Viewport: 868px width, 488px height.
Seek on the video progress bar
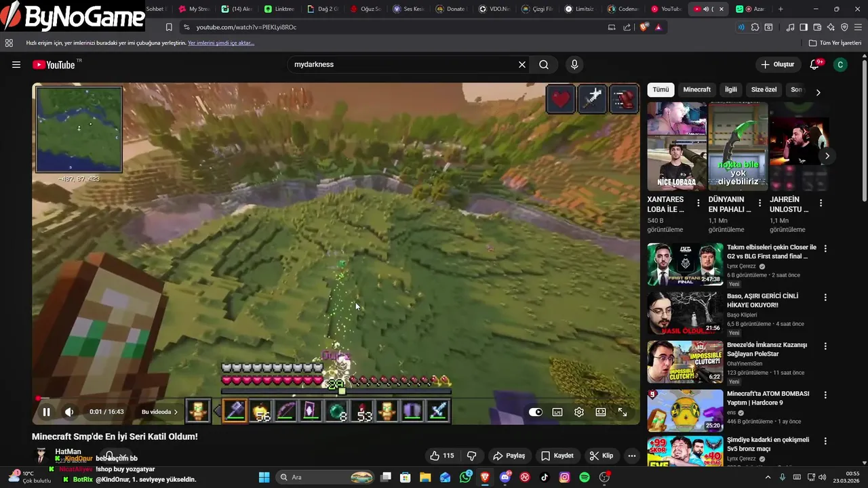pyautogui.click(x=336, y=399)
